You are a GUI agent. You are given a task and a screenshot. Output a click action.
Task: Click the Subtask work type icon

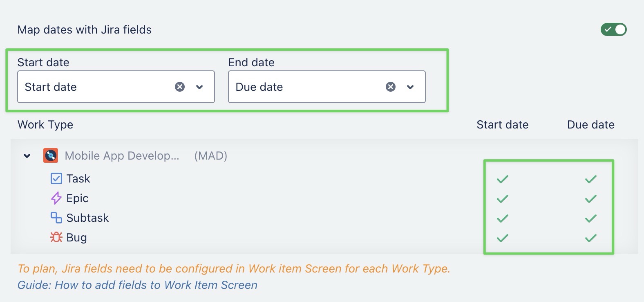pyautogui.click(x=56, y=218)
